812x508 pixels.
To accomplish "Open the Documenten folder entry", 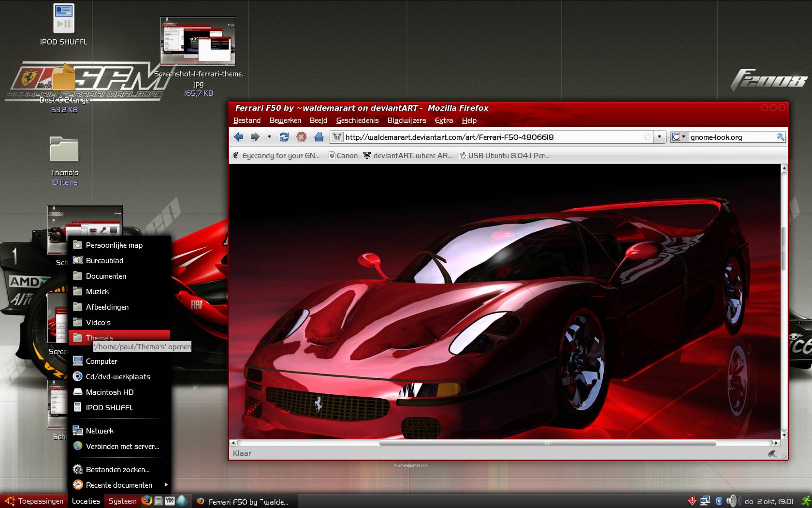I will [119, 276].
